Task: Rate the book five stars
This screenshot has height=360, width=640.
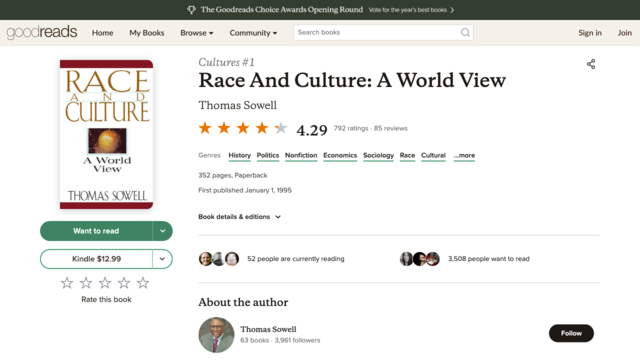Action: click(x=143, y=283)
